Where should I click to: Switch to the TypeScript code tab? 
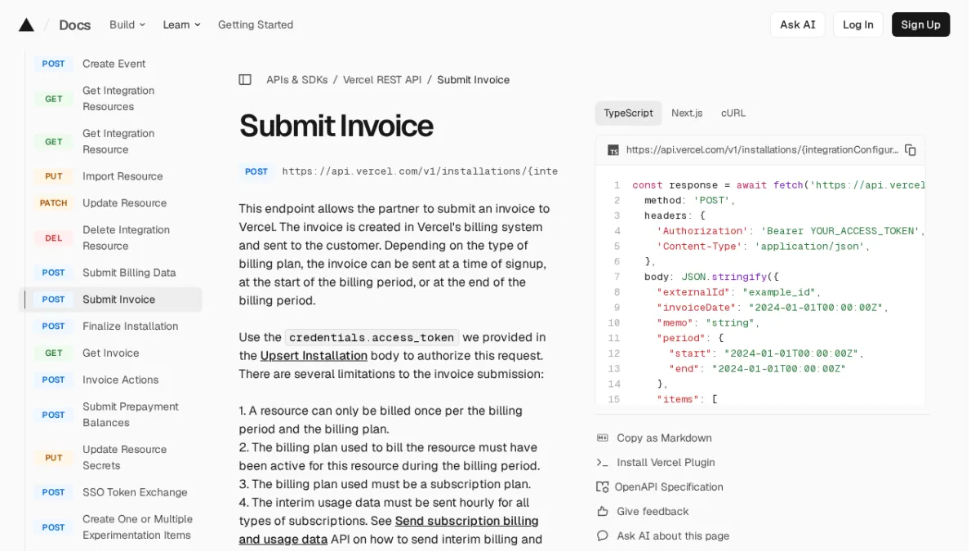pyautogui.click(x=628, y=113)
